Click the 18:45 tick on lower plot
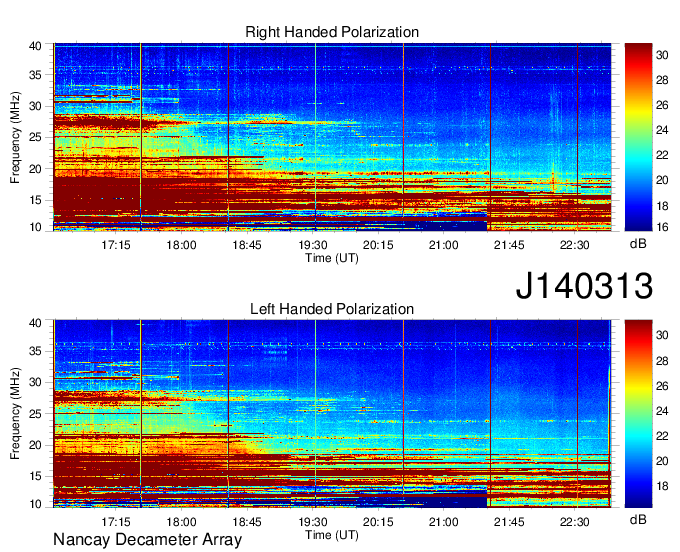Viewport: 680px width, 552px height. 247,522
